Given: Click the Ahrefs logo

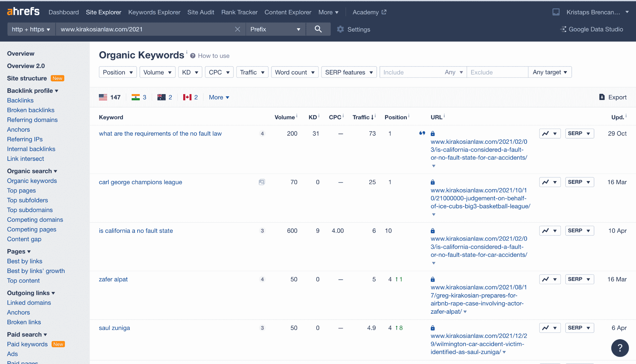Looking at the screenshot, I should pyautogui.click(x=23, y=12).
